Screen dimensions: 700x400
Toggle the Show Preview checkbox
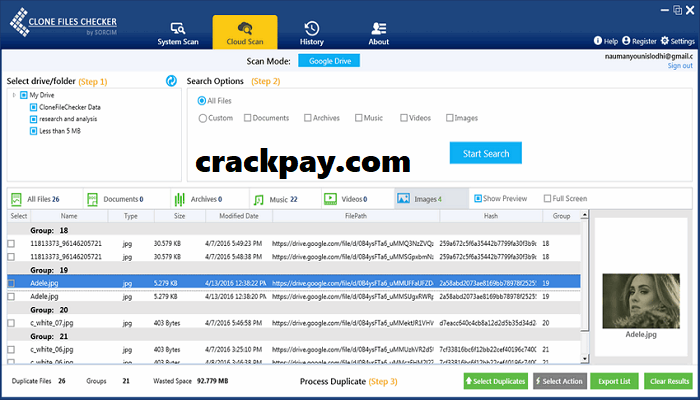(x=478, y=198)
